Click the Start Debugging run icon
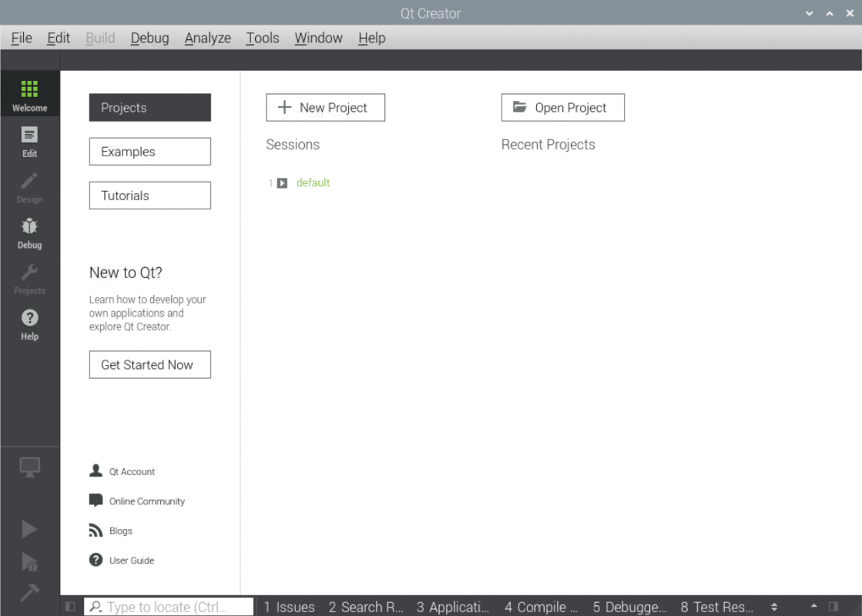This screenshot has width=862, height=616. [29, 561]
